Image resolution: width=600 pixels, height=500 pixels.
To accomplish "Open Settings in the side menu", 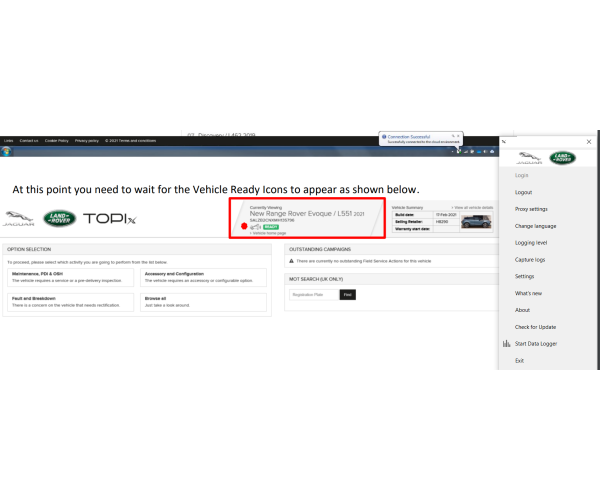I will click(524, 276).
